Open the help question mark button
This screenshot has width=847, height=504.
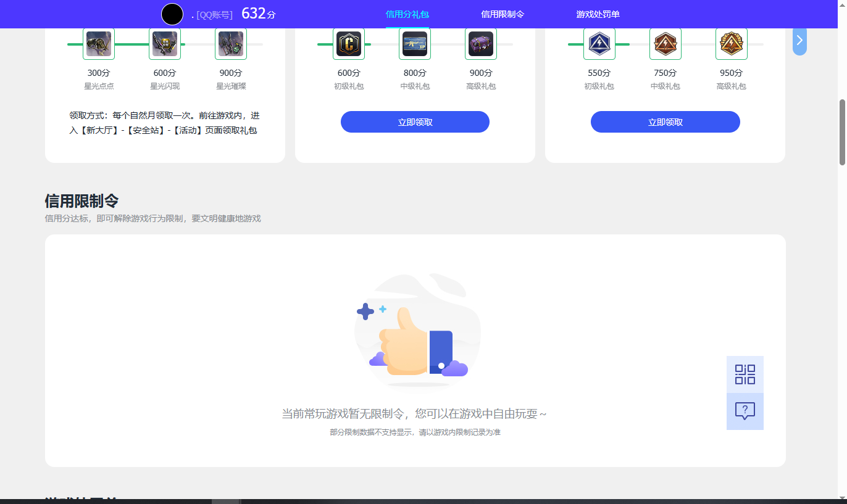coord(745,411)
